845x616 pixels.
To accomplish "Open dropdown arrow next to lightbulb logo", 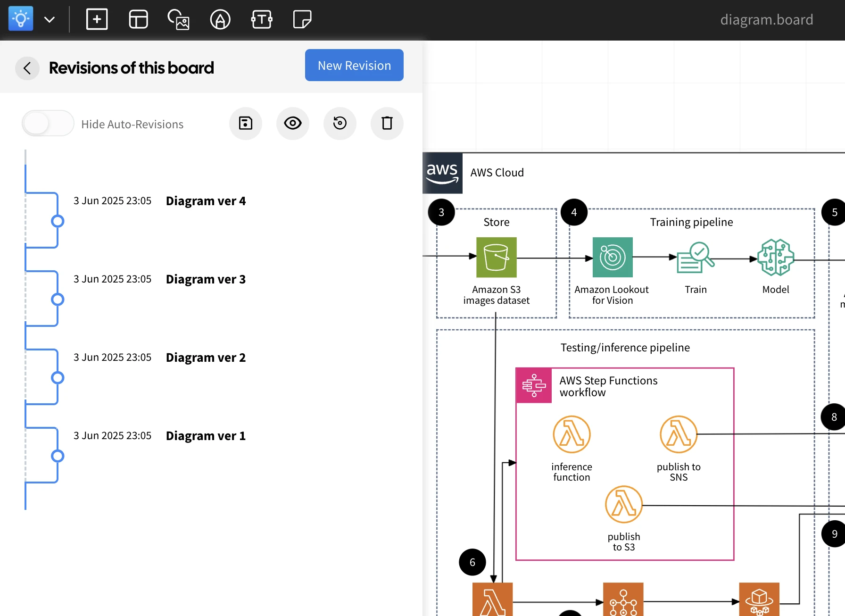I will coord(50,19).
